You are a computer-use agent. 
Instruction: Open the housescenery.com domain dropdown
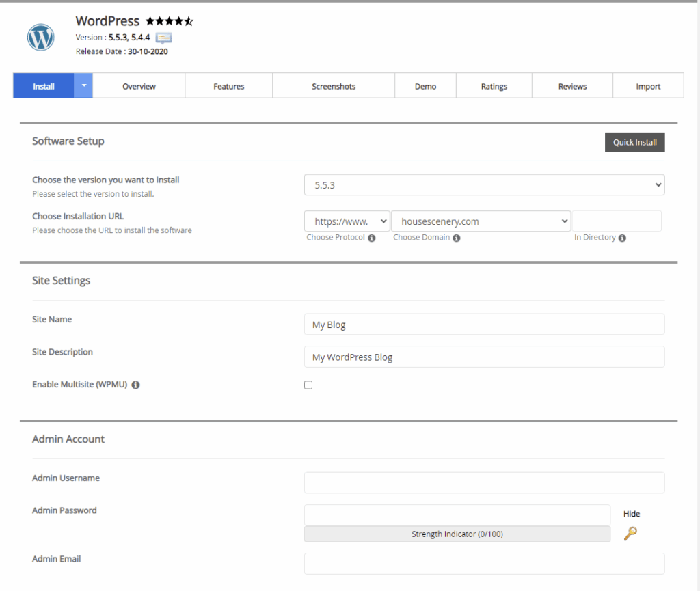coord(481,221)
